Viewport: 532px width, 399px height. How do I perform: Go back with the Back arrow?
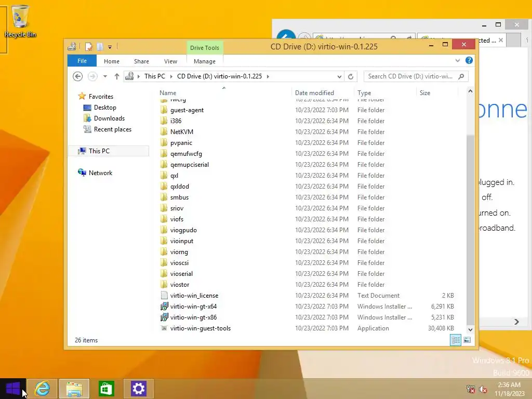[78, 76]
